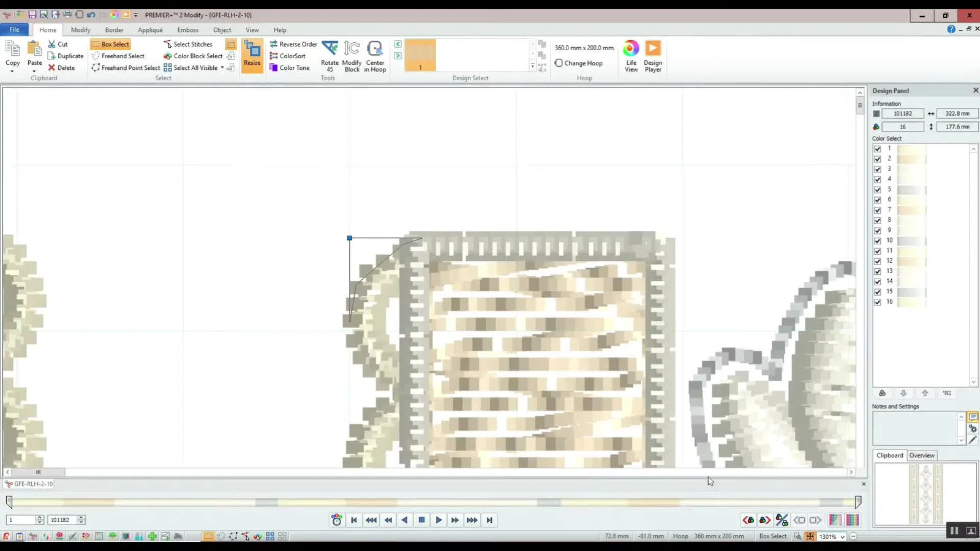Click the Color Tone icon
Screen dimensions: 980x551
tap(274, 68)
